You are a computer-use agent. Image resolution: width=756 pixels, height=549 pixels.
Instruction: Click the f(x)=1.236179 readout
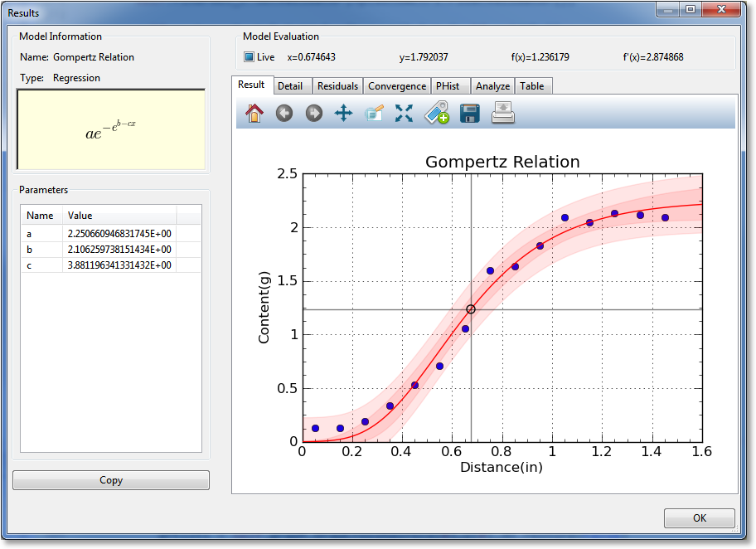click(x=540, y=57)
